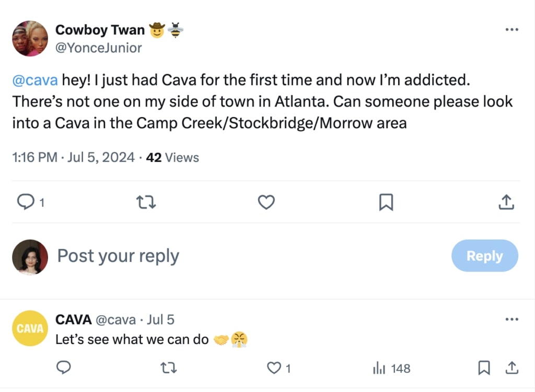The height and width of the screenshot is (392, 535).
Task: Bookmark CAVA's reply
Action: click(483, 368)
